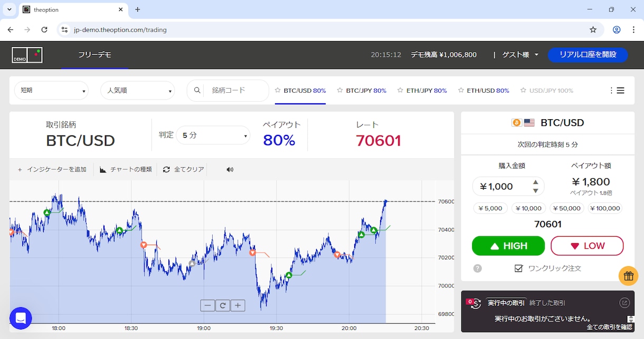View site information icon in address bar
Viewport: 644px width, 339px height.
(x=64, y=30)
